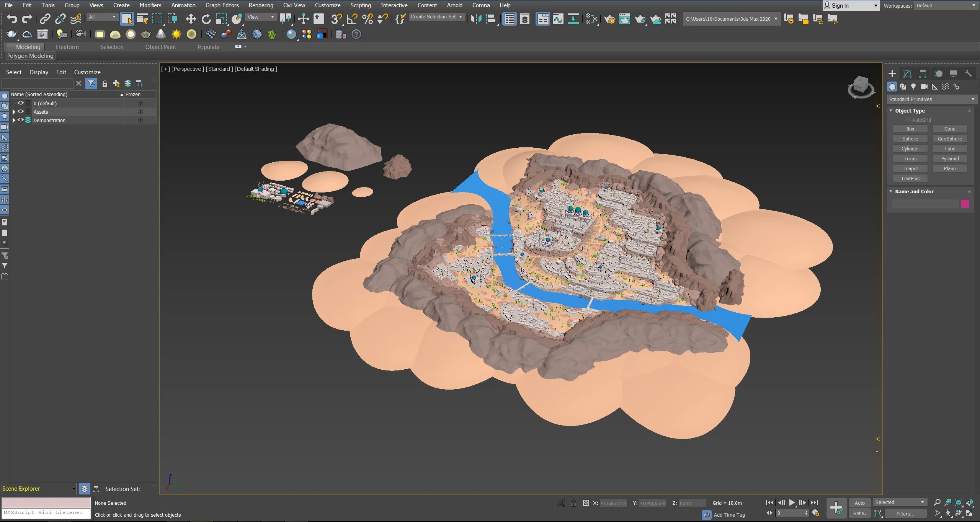Click the GeoSphere primitive button
Image resolution: width=980 pixels, height=522 pixels.
[949, 139]
